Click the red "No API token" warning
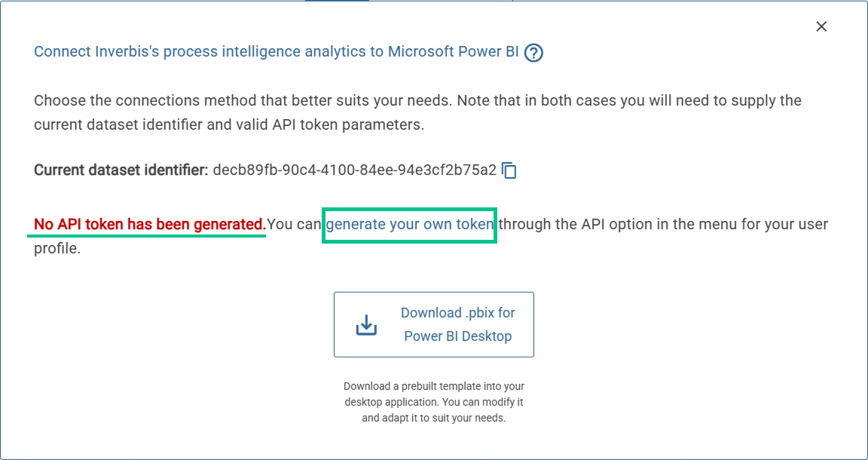This screenshot has width=868, height=460. click(149, 224)
